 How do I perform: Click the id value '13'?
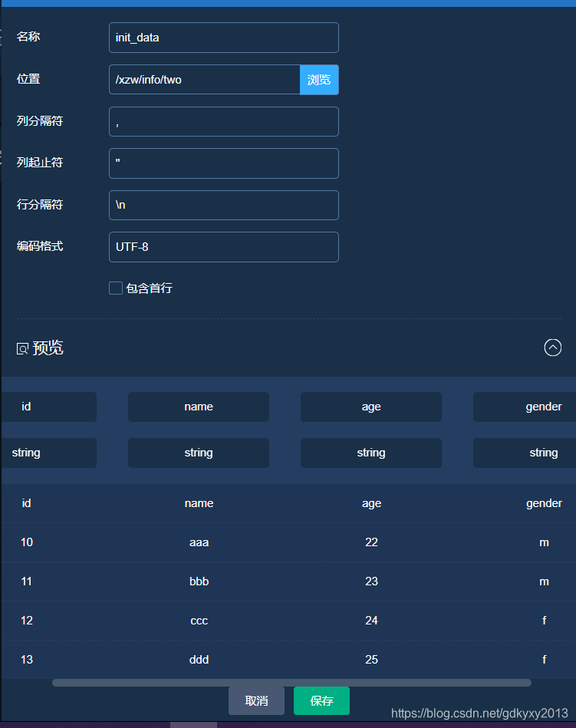coord(27,660)
